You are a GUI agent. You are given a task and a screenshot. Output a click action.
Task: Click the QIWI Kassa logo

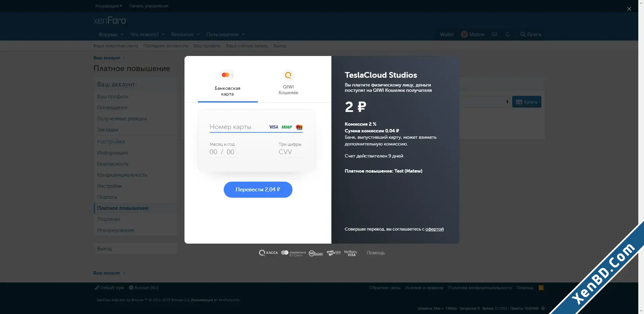[x=268, y=253]
